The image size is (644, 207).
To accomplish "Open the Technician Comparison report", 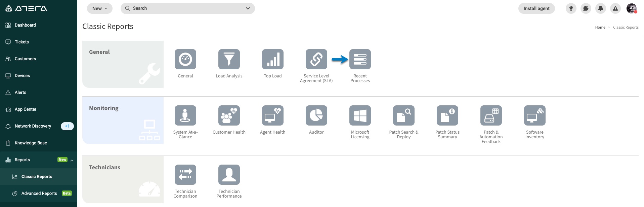I will tap(185, 175).
